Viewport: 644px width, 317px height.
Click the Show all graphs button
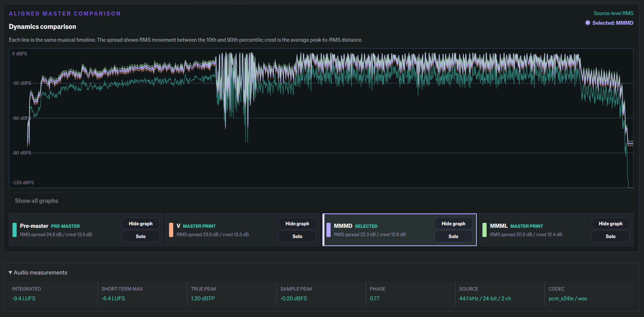(37, 201)
